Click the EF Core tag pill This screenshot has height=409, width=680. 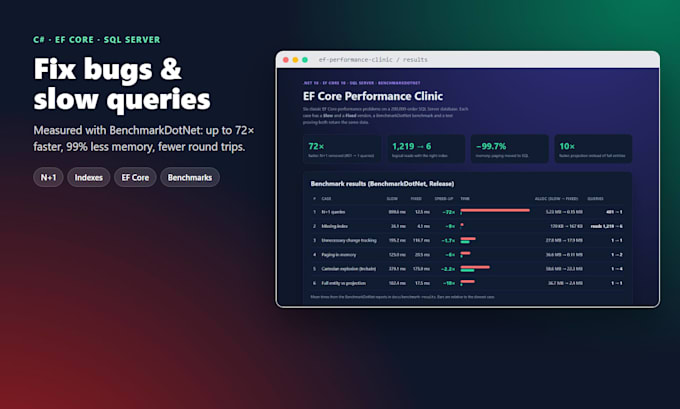pos(135,177)
